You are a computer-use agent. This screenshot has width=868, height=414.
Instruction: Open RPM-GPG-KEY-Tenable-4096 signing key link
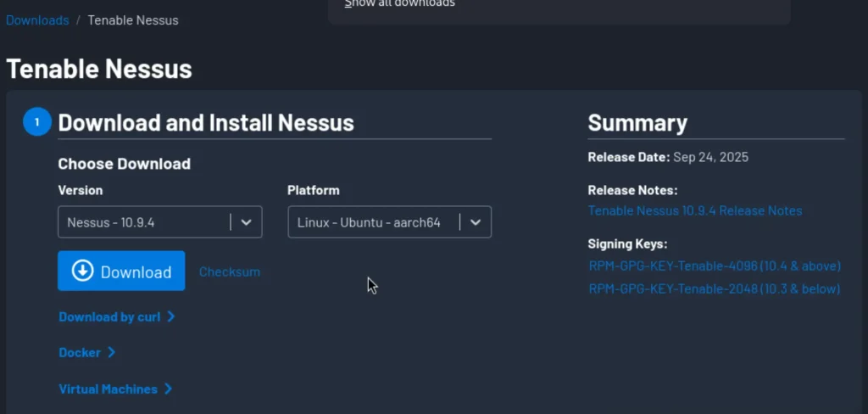tap(714, 266)
